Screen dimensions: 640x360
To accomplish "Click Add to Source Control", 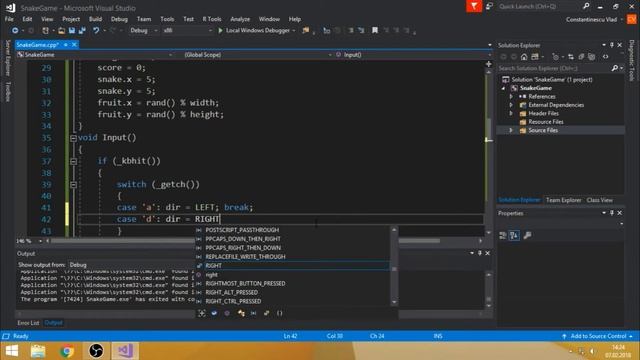I will pos(598,336).
